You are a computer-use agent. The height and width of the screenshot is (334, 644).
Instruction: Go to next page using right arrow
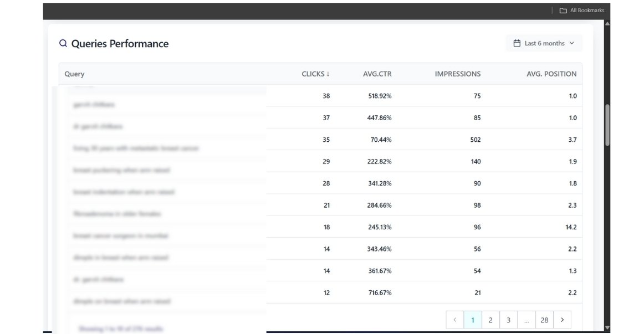point(562,320)
